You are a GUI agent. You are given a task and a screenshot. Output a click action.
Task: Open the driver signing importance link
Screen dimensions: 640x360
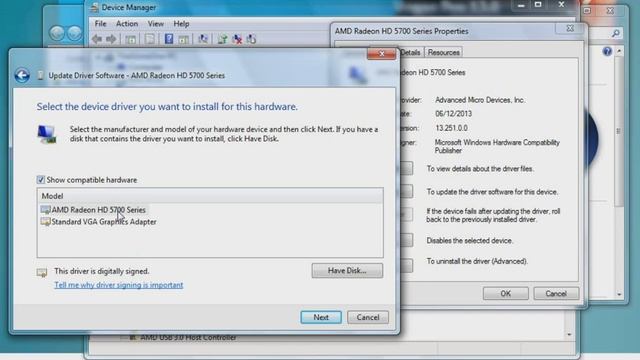(x=119, y=285)
